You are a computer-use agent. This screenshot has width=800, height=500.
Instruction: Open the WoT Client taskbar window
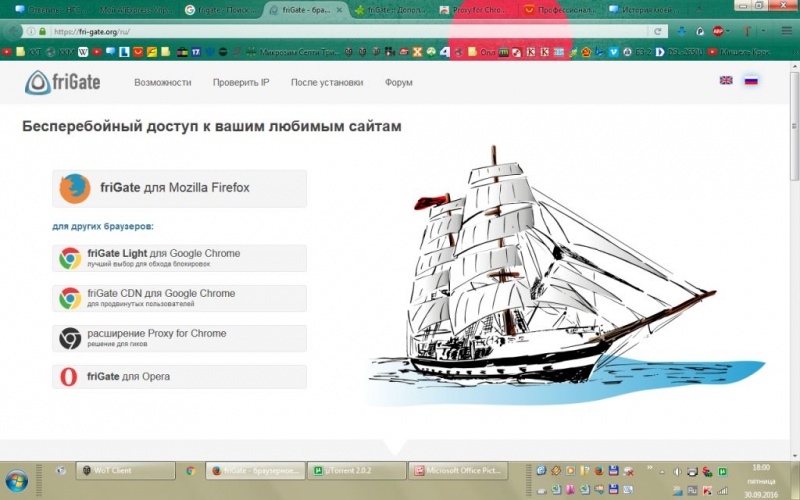pyautogui.click(x=125, y=470)
